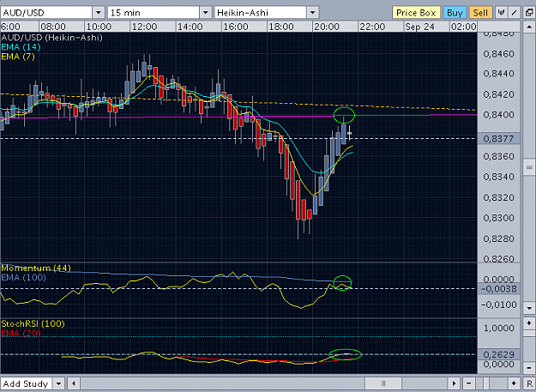Click the plus button in the right panel
The image size is (536, 392).
coord(529,323)
